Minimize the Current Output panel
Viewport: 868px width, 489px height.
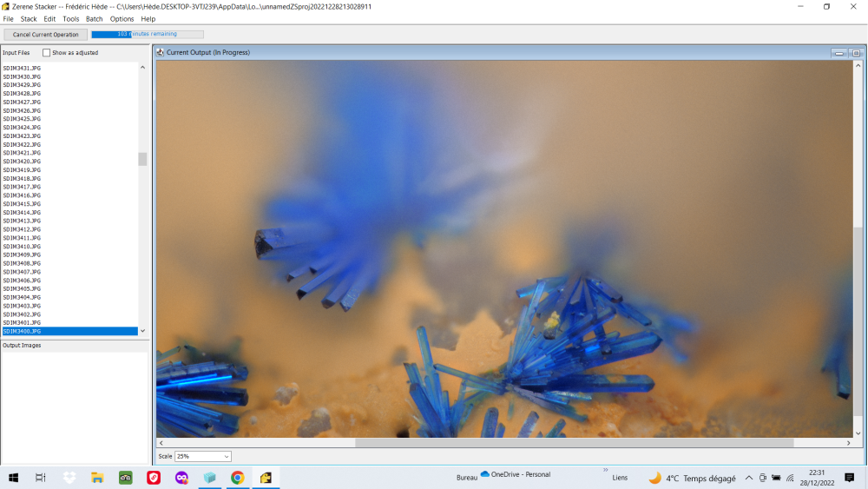click(839, 53)
